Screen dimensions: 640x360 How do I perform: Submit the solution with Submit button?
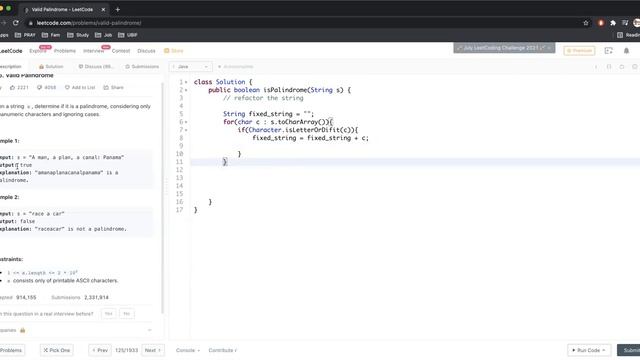pyautogui.click(x=629, y=350)
